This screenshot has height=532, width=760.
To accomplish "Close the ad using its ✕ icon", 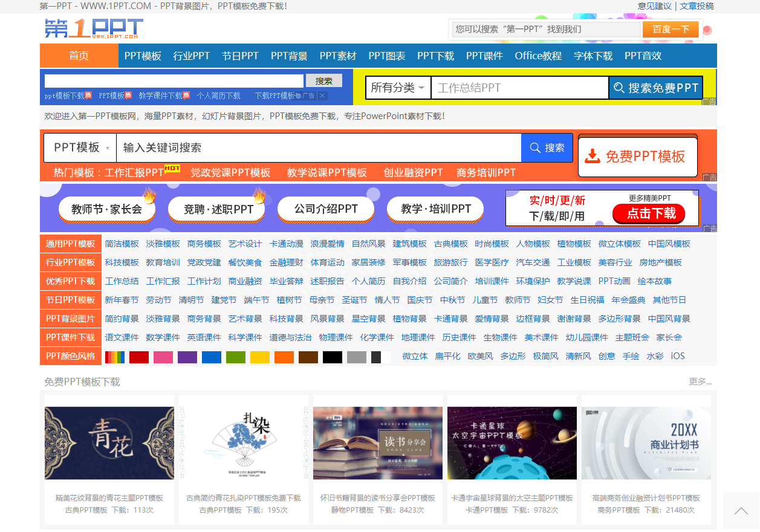I will [x=321, y=96].
